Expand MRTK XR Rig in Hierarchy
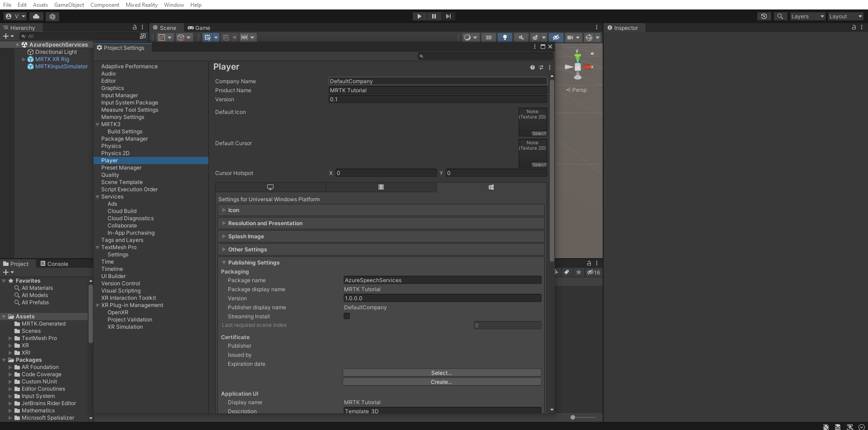The image size is (868, 430). (x=24, y=59)
